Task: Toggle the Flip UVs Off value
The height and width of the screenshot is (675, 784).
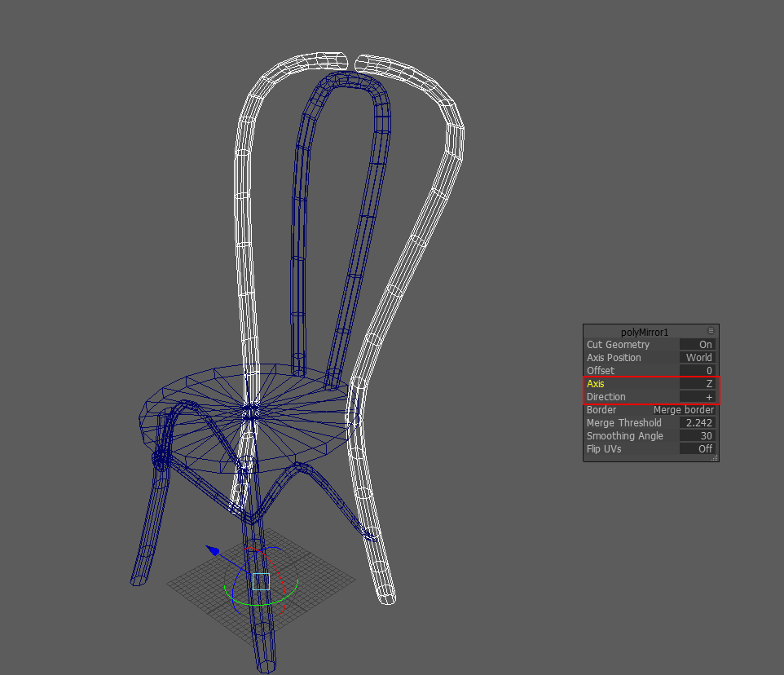Action: (698, 449)
